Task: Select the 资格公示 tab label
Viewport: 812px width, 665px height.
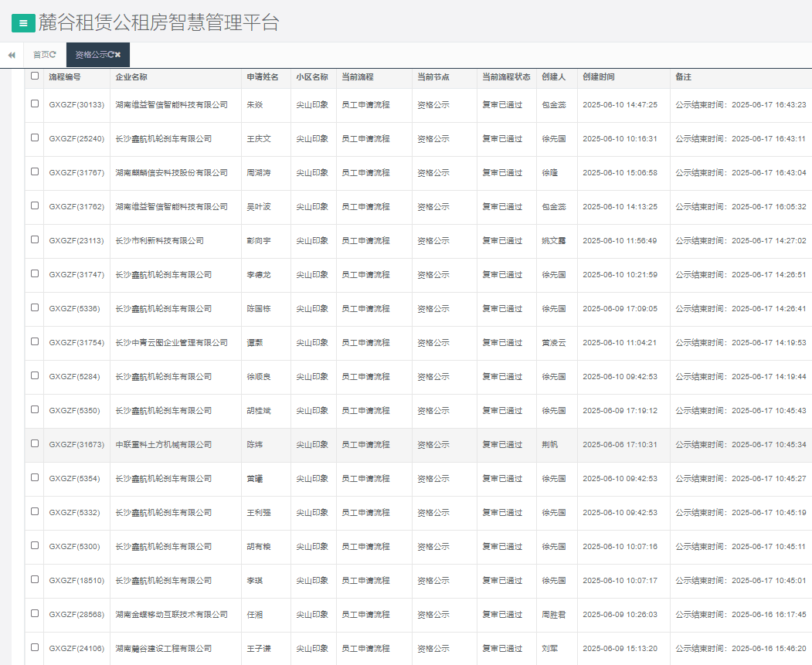Action: point(90,55)
